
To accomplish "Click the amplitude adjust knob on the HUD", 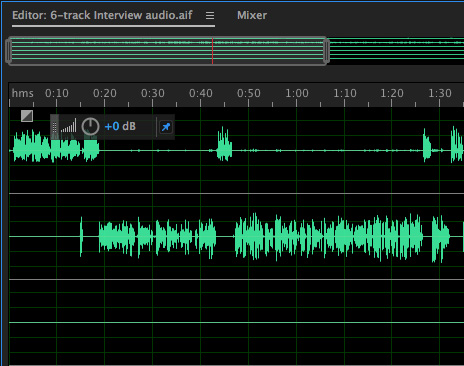I will tap(90, 127).
